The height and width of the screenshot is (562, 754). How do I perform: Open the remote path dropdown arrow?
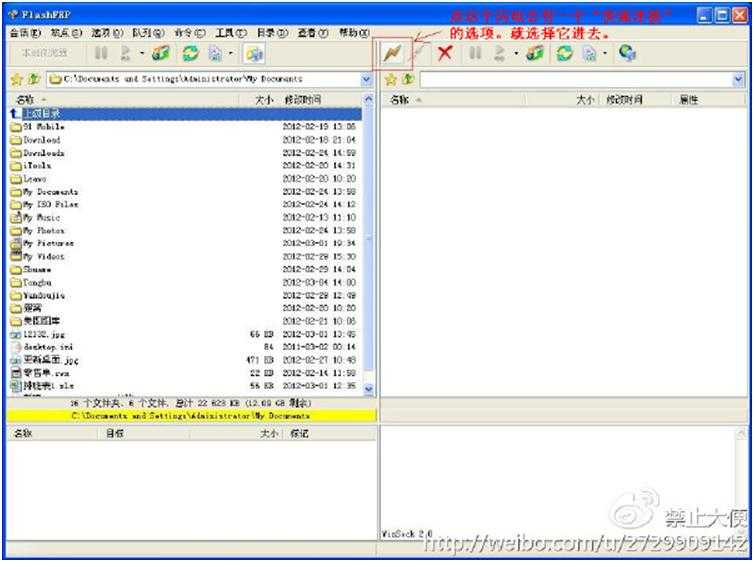click(739, 79)
